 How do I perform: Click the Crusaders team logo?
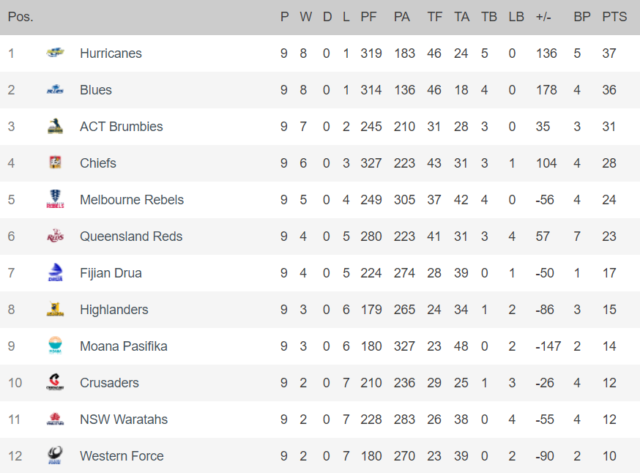coord(55,382)
